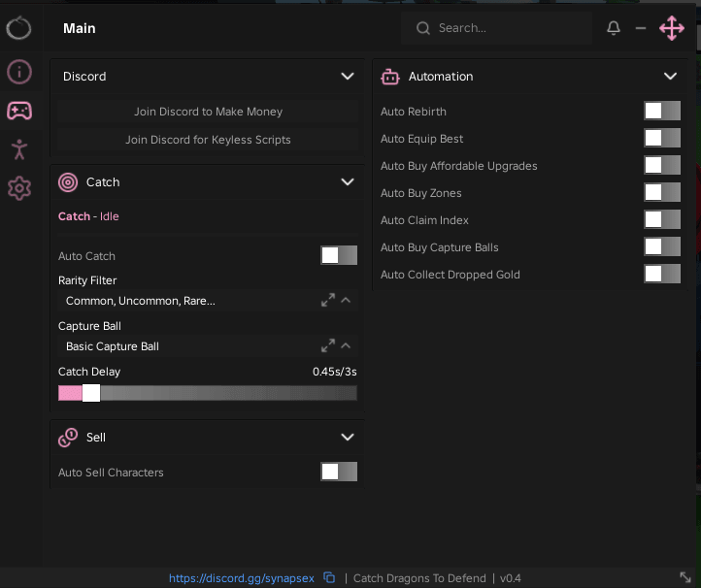701x588 pixels.
Task: Click the Search input field
Action: coord(497,28)
